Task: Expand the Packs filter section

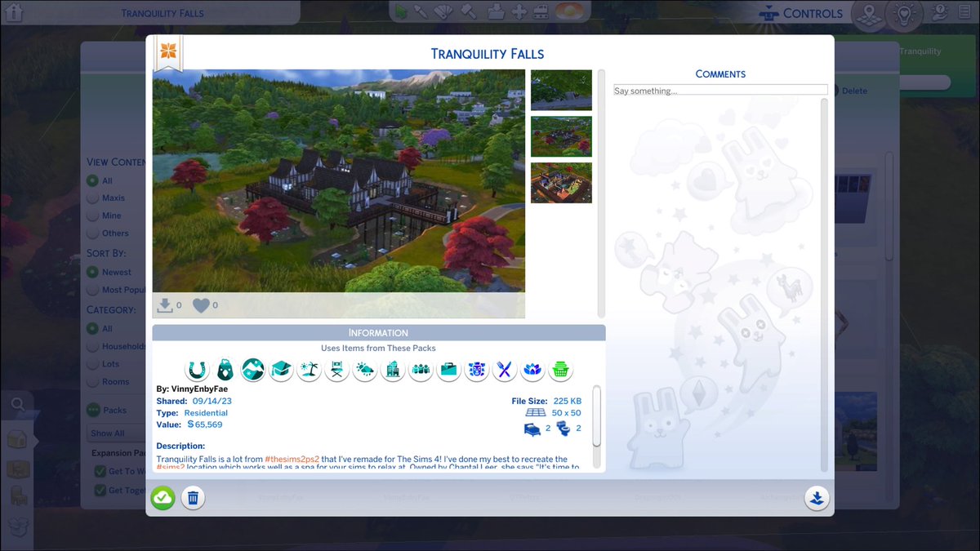Action: pos(93,410)
